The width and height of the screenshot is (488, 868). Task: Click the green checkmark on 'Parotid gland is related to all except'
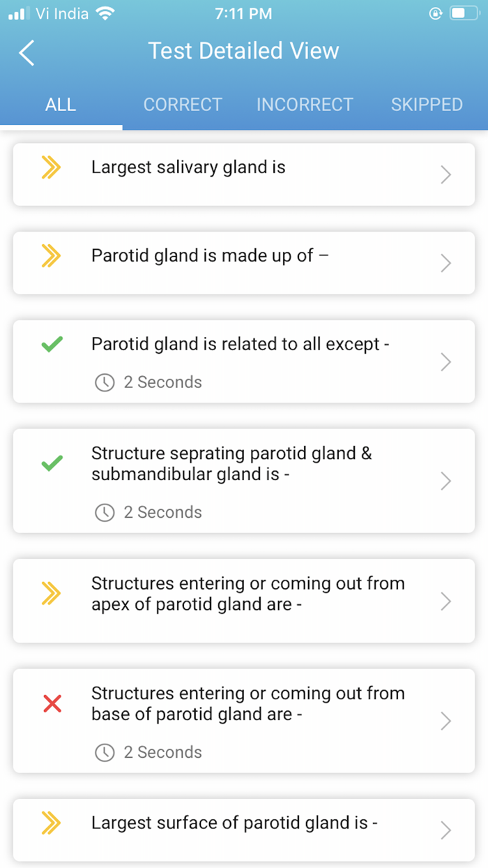[50, 344]
